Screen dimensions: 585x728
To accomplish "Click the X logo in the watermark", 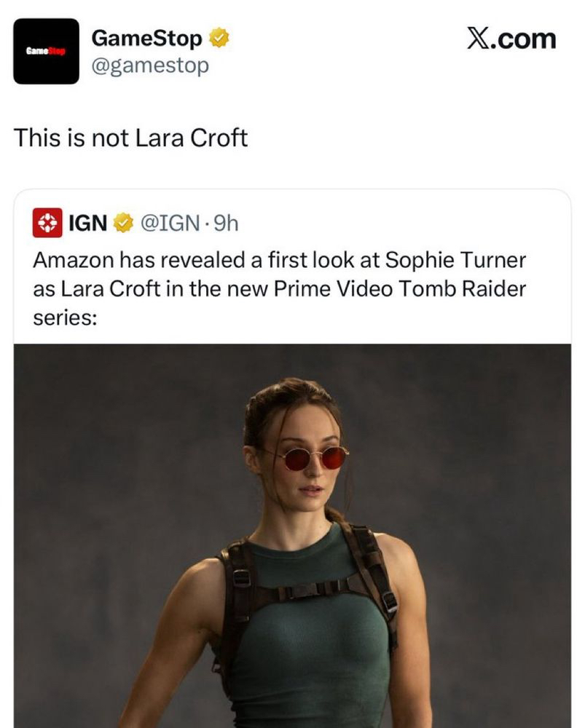I will click(478, 39).
